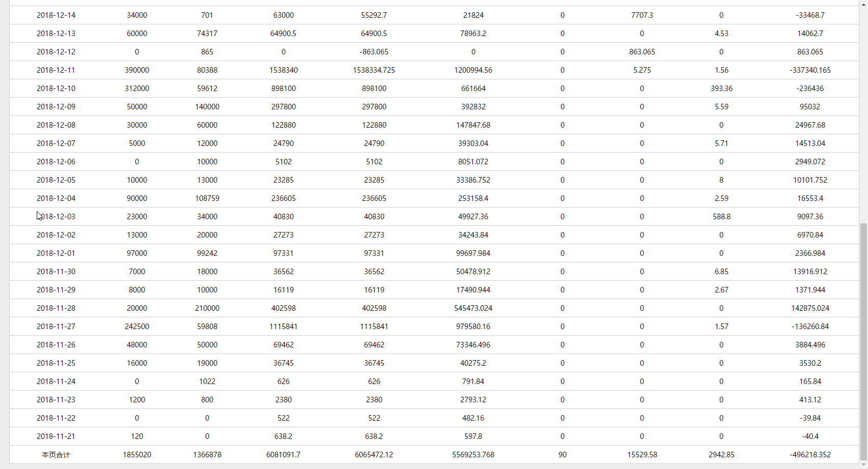Click the 2018-11-27 date cell

[x=56, y=327]
